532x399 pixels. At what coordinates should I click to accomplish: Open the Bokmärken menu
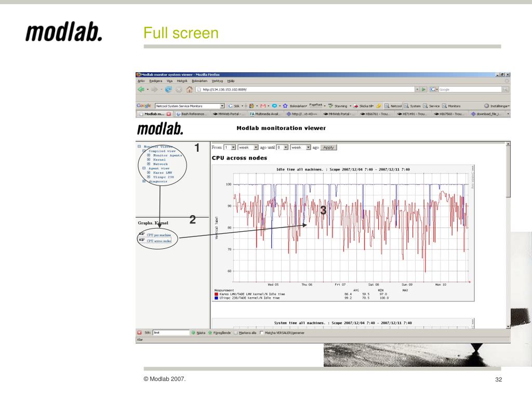click(x=199, y=81)
